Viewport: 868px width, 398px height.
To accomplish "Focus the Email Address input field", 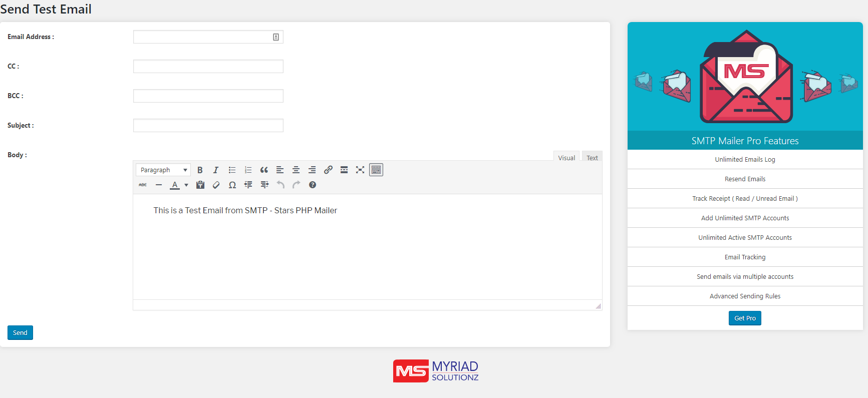I will click(x=208, y=37).
